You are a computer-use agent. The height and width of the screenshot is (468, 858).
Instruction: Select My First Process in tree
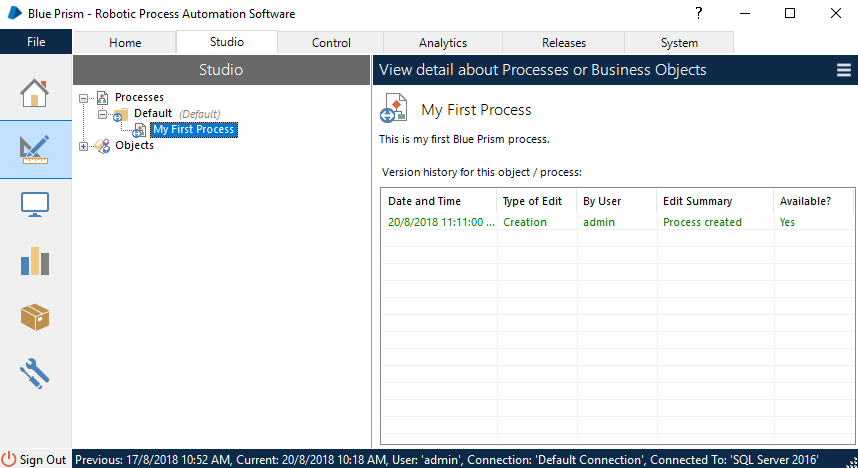(x=193, y=130)
